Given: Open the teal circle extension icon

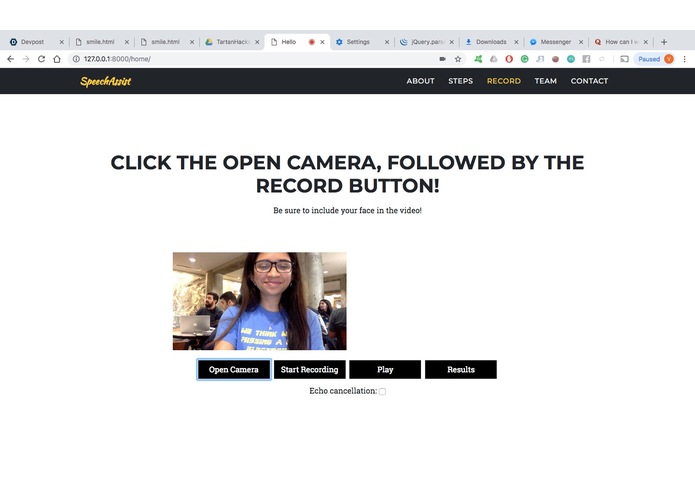Looking at the screenshot, I should click(x=571, y=59).
